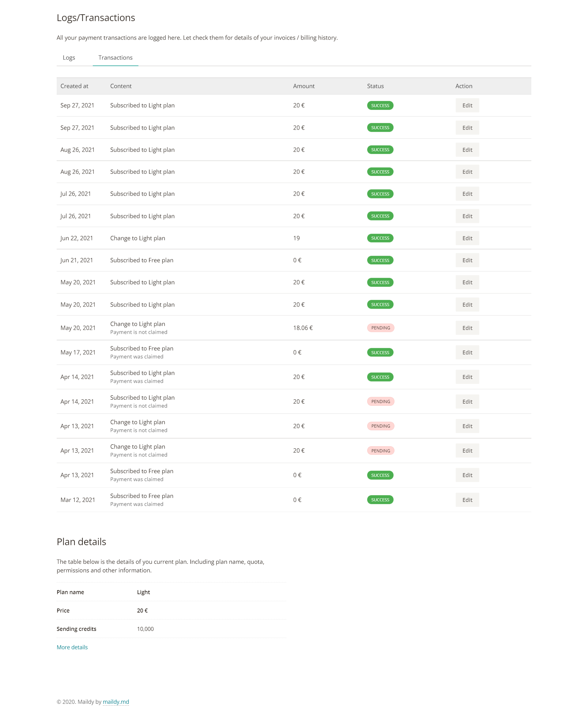Switch to the Logs tab
The height and width of the screenshot is (713, 588).
(69, 58)
